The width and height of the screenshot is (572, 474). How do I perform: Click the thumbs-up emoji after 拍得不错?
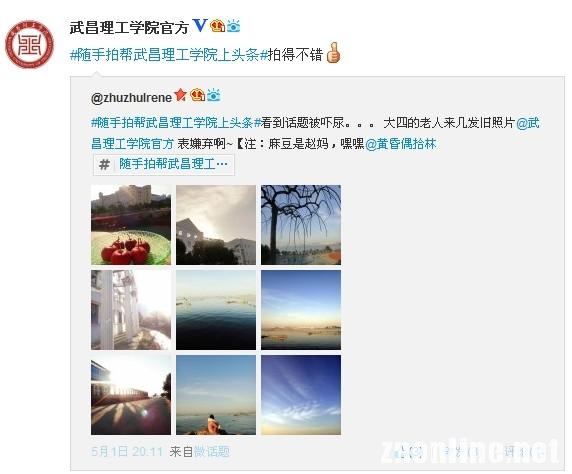coord(333,53)
